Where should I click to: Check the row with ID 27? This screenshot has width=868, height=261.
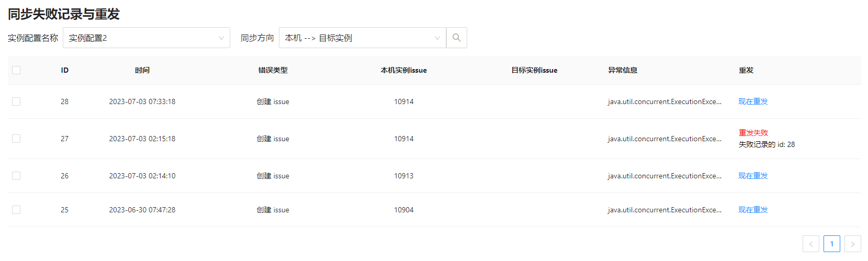(16, 139)
